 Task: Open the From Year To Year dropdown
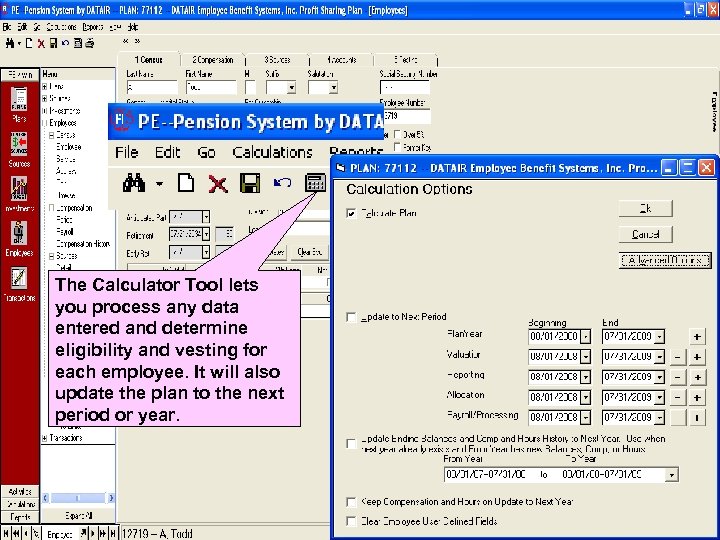(x=671, y=475)
